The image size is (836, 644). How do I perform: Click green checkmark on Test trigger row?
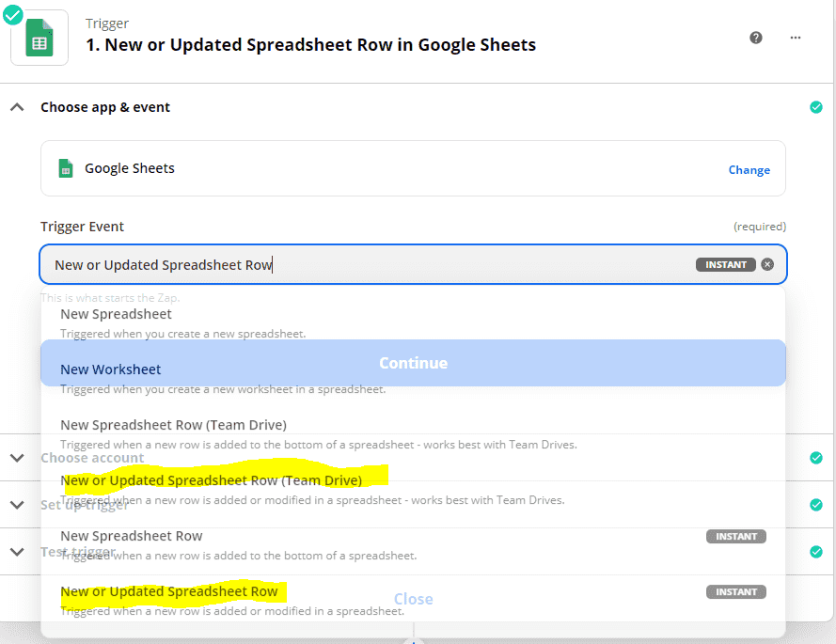816,552
